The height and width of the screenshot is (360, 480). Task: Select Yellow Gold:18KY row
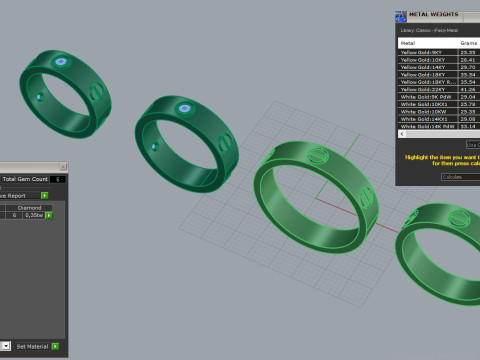(x=439, y=75)
